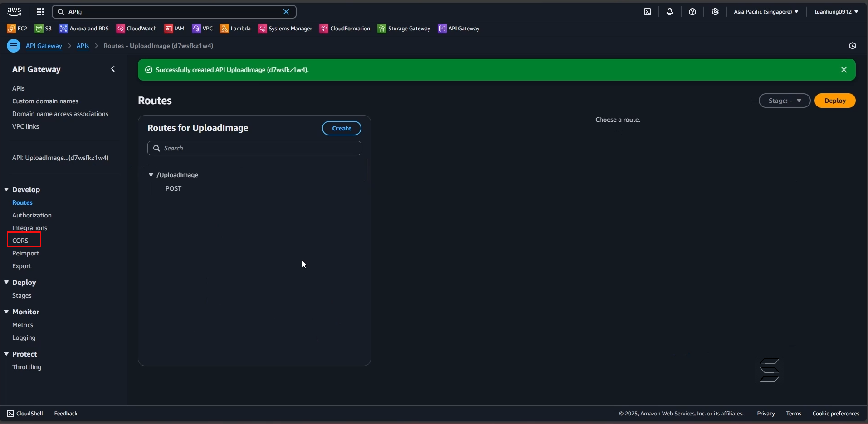The width and height of the screenshot is (868, 424).
Task: Collapse the Develop section
Action: coord(6,189)
